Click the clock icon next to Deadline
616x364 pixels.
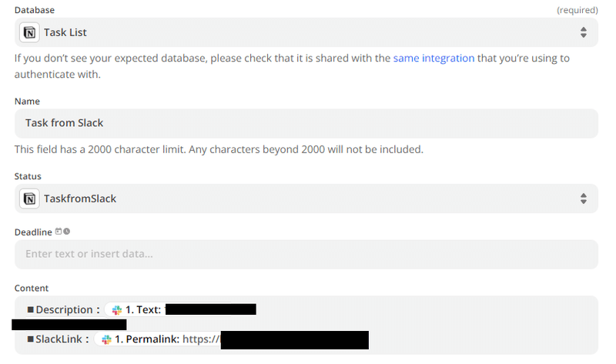(67, 232)
